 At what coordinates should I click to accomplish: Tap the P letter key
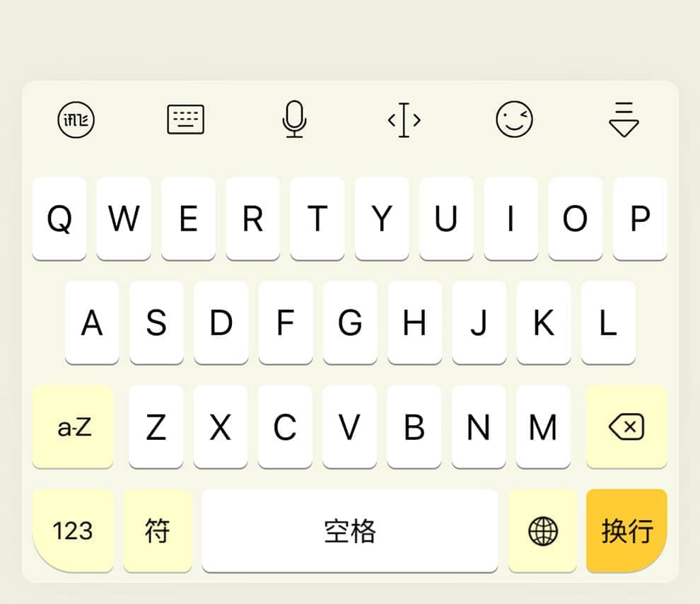click(640, 219)
